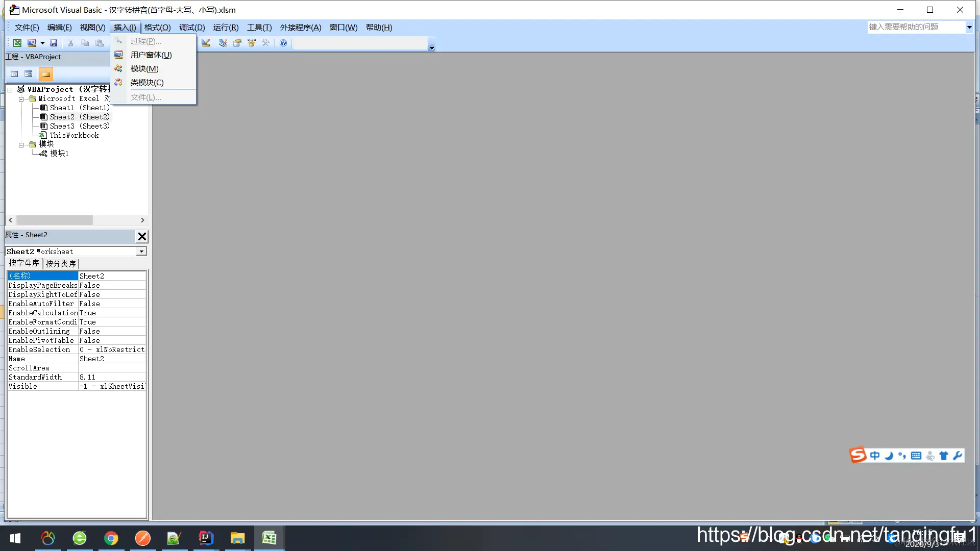Click Visible value -1 - xlSheetVisi
The width and height of the screenshot is (980, 551).
pyautogui.click(x=112, y=386)
